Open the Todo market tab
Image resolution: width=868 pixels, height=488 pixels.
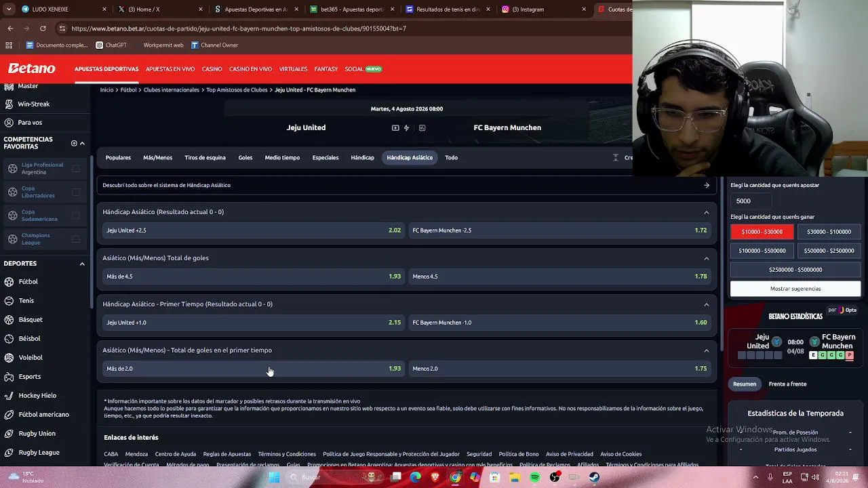451,158
